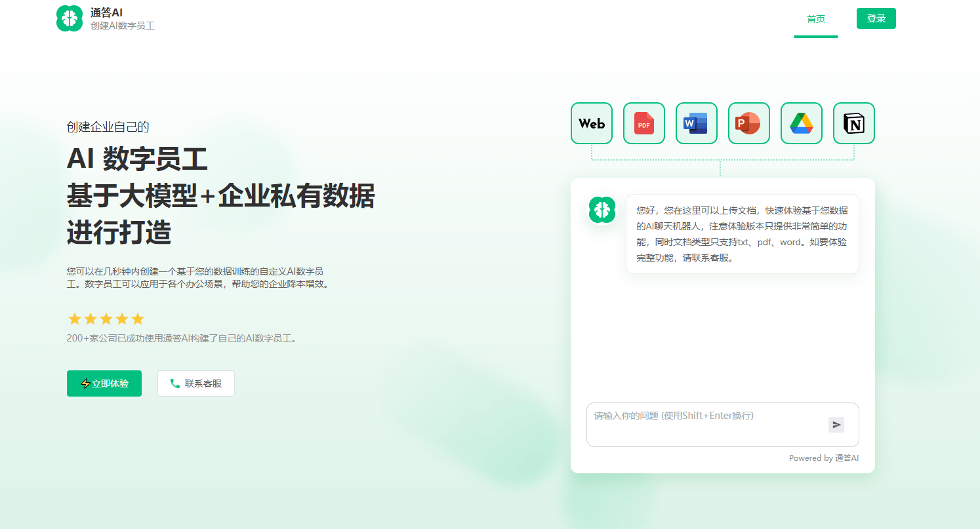This screenshot has width=980, height=529.
Task: Click the send arrow in the chat box
Action: click(836, 425)
